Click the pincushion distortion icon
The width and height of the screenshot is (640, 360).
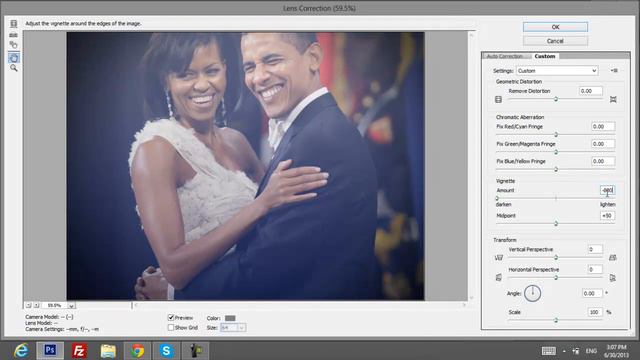[x=613, y=99]
